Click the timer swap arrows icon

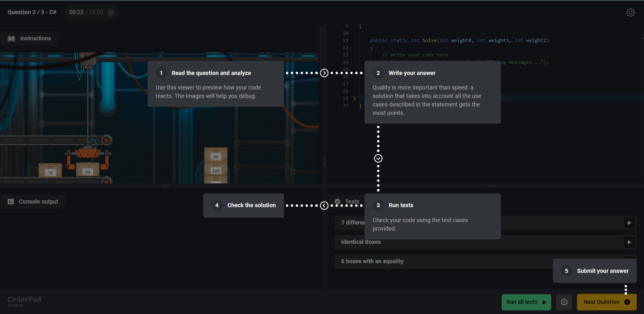111,12
